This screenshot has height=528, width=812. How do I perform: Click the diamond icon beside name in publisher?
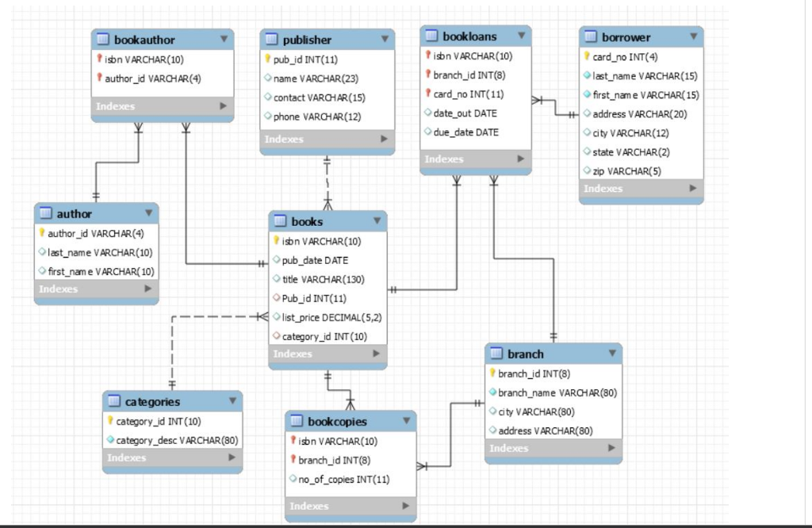(x=268, y=78)
